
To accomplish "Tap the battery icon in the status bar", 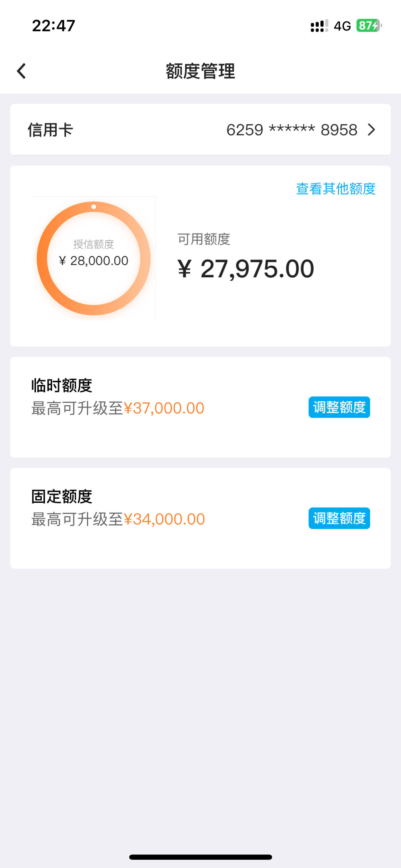I will point(369,26).
